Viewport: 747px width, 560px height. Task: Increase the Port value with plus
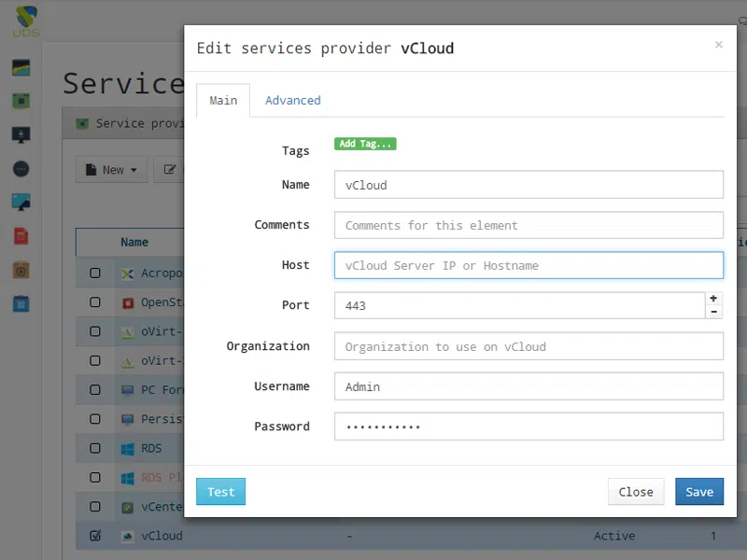tap(713, 299)
